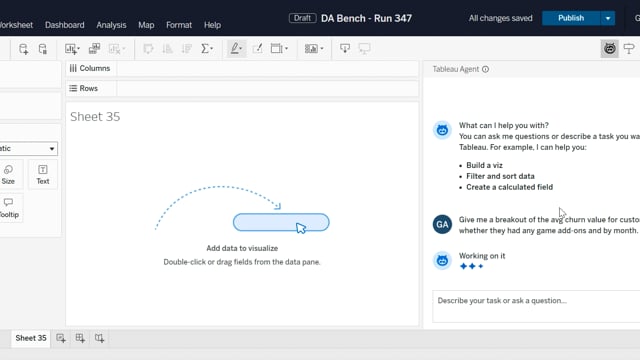The height and width of the screenshot is (360, 640).
Task: Click the greyed presentation mode icon
Action: 364,49
